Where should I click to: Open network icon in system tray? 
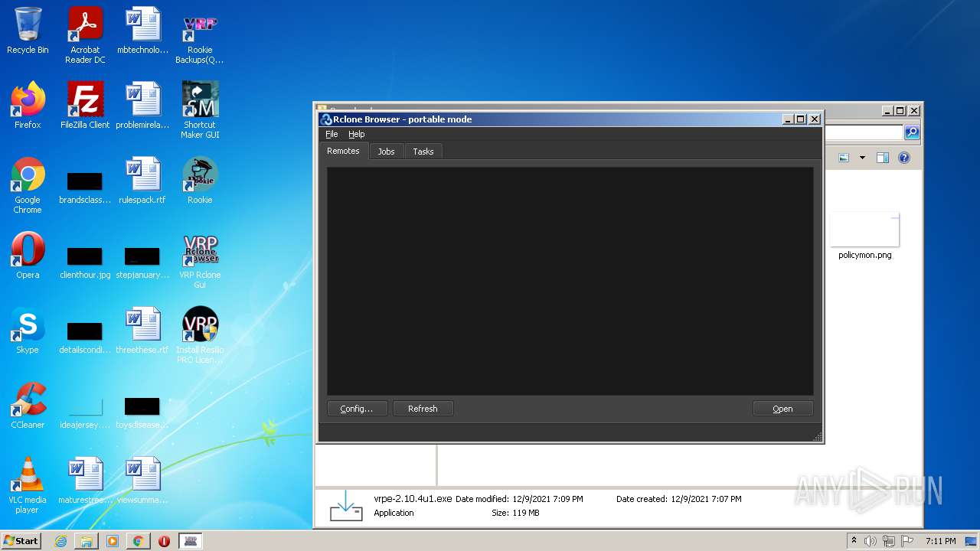(889, 541)
